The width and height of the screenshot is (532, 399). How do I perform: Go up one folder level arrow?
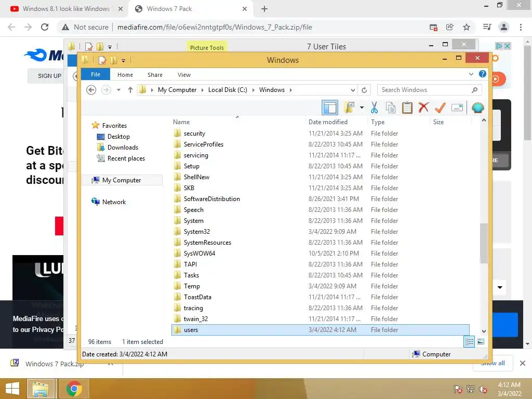point(130,90)
